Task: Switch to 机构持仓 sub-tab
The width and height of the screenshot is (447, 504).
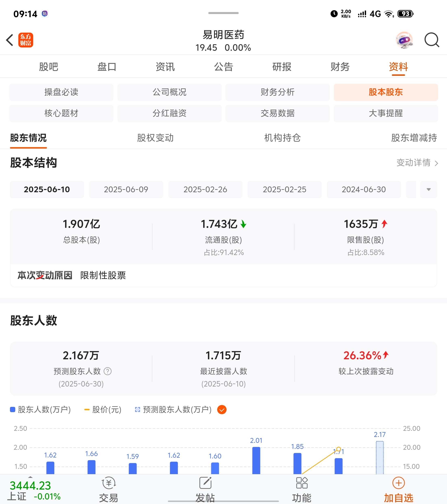Action: pyautogui.click(x=283, y=138)
